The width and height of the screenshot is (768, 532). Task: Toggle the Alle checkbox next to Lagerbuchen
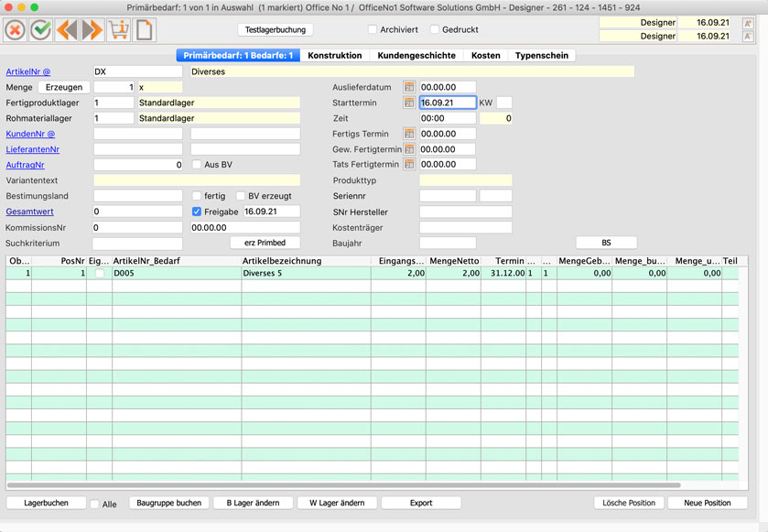tap(94, 504)
